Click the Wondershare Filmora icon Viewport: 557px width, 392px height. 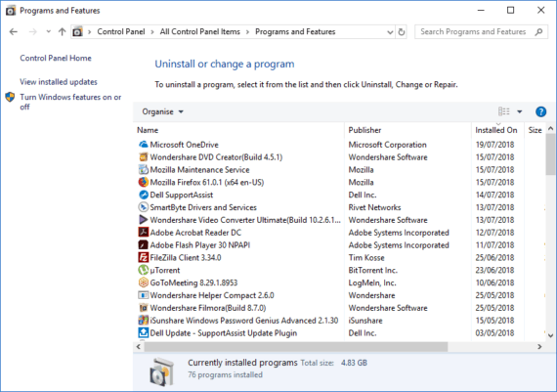pyautogui.click(x=143, y=308)
